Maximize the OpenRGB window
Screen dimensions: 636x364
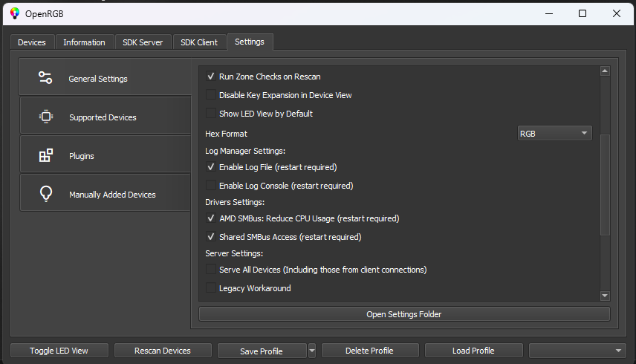tap(583, 14)
